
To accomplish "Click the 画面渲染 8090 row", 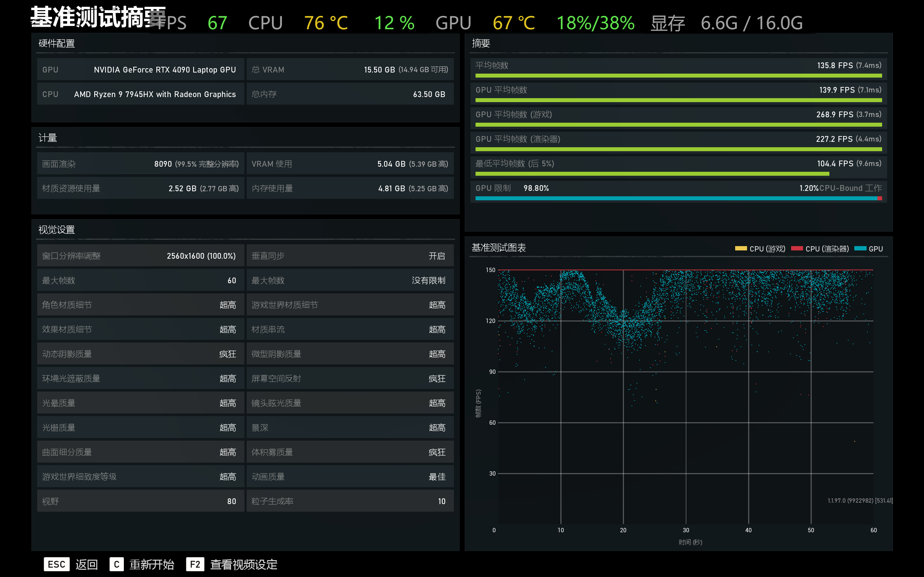I will 140,164.
